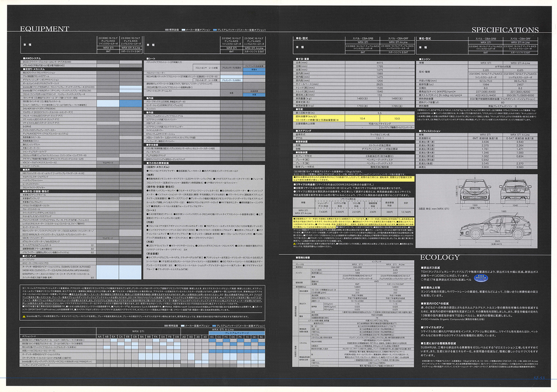Click the ■リサイクルボディ ecology heading
Screen dimensions: 557x392
(433, 327)
